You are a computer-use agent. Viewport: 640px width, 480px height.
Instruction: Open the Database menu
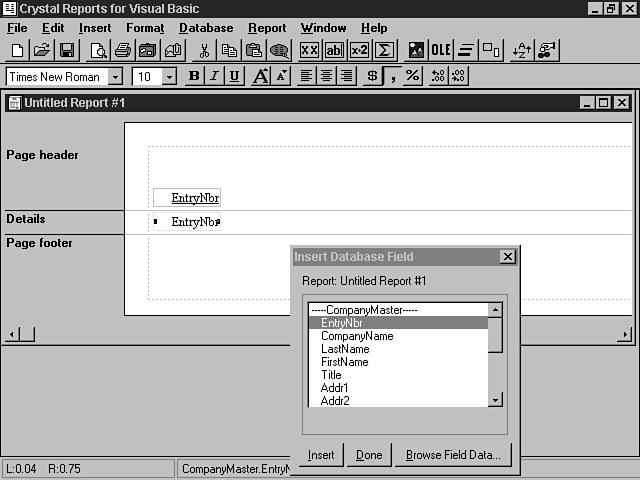(206, 28)
